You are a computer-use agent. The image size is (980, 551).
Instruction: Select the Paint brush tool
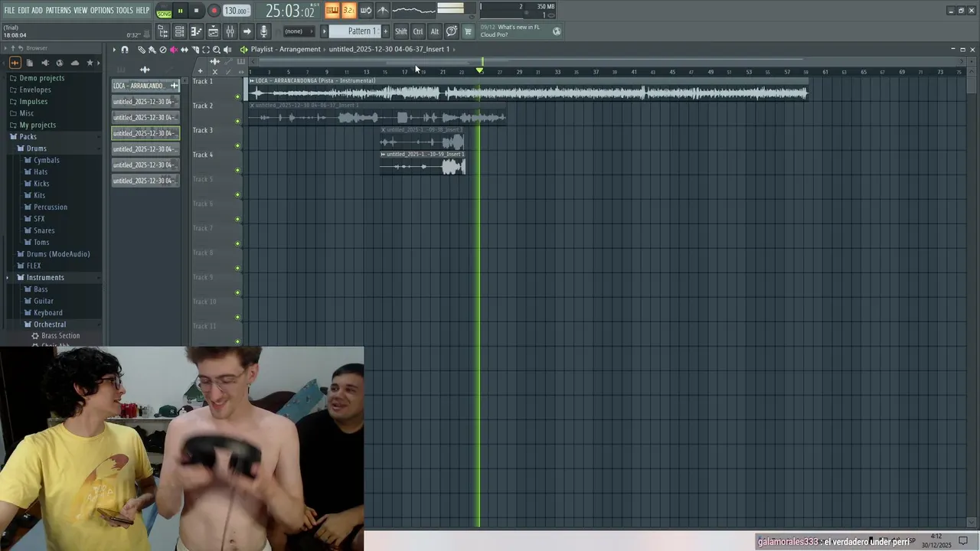(152, 49)
